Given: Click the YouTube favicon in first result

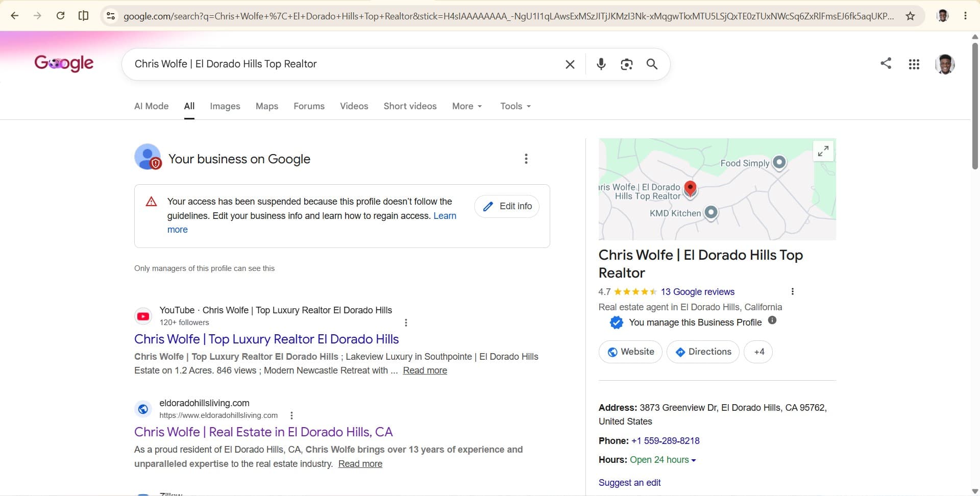Looking at the screenshot, I should pyautogui.click(x=143, y=316).
